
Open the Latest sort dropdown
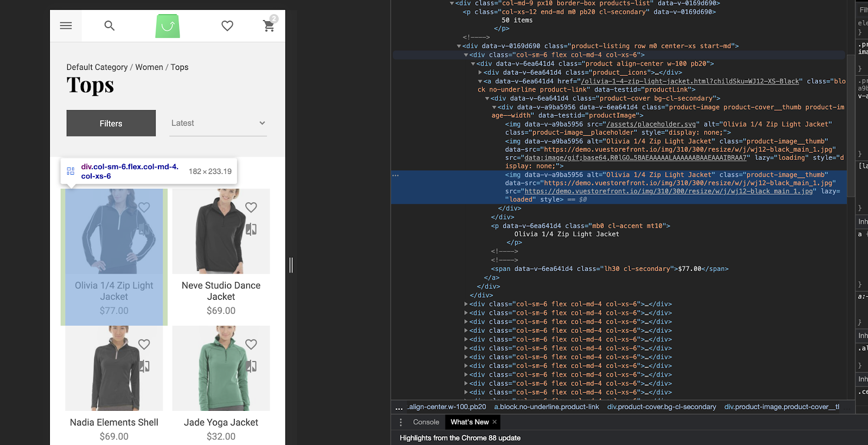pos(218,123)
